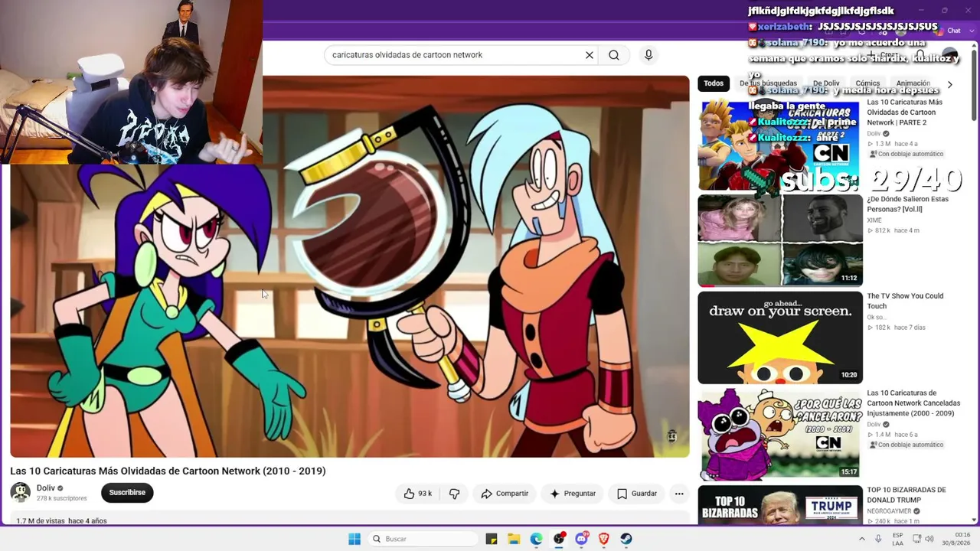980x551 pixels.
Task: Open Microsoft Edge from the taskbar
Action: tap(536, 539)
